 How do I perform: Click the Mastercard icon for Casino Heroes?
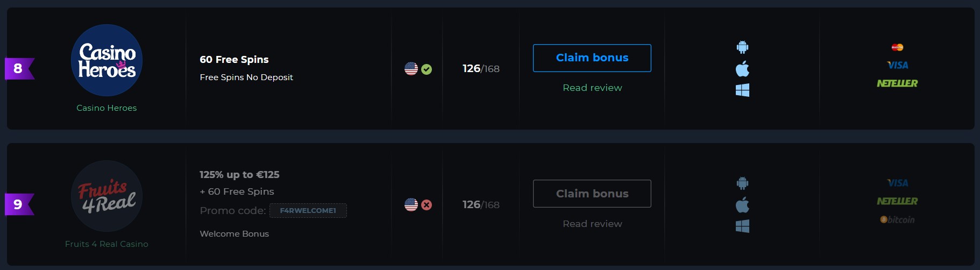point(897,47)
